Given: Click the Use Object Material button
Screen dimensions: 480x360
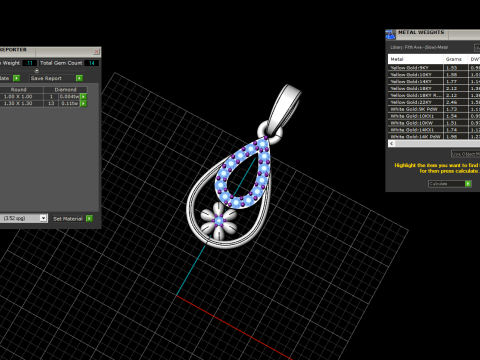Looking at the screenshot, I should point(466,154).
